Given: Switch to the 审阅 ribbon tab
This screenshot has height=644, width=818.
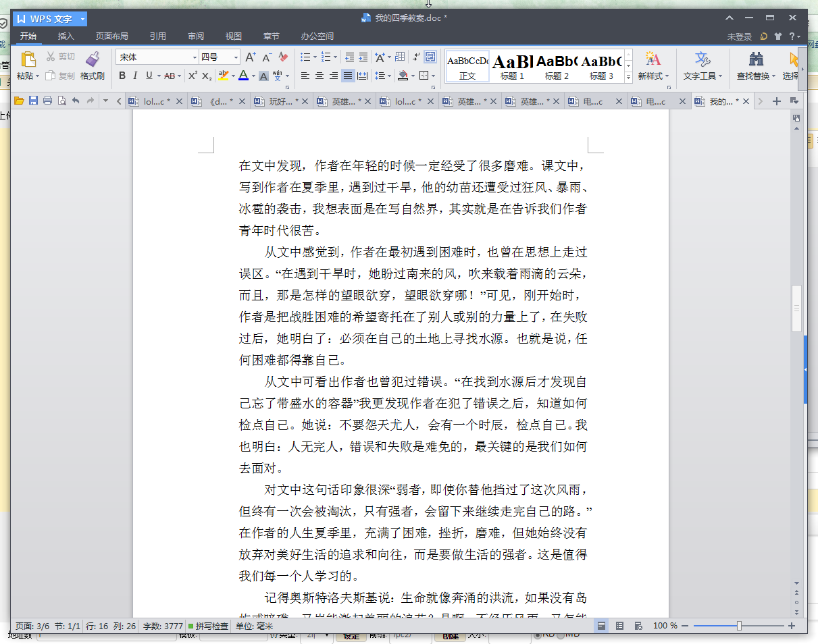Looking at the screenshot, I should [x=196, y=36].
